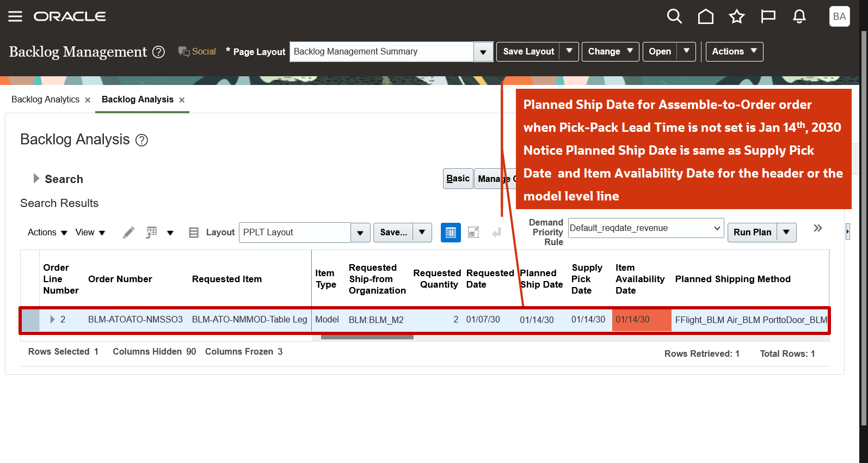This screenshot has width=868, height=463.
Task: Click the Planned Shipping Method cell
Action: [751, 320]
